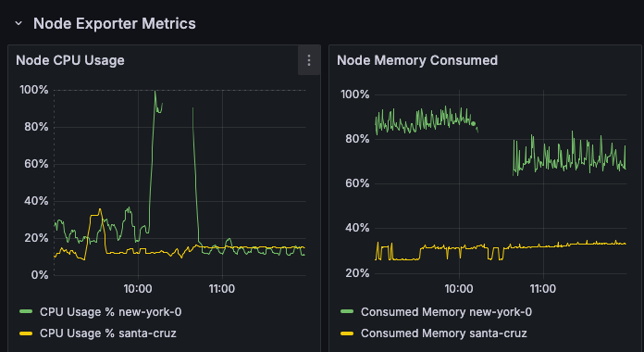
Task: Click the 11:00 label on CPU graph axis
Action: tap(222, 289)
